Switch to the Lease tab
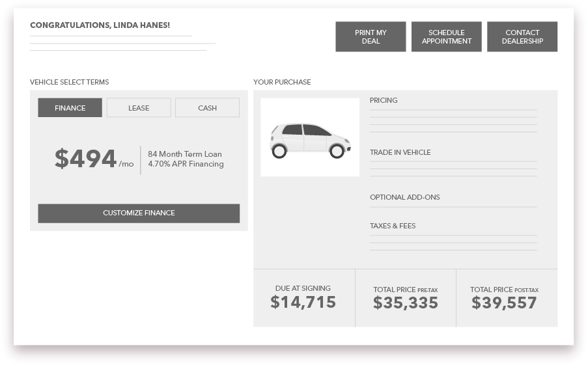 [139, 108]
